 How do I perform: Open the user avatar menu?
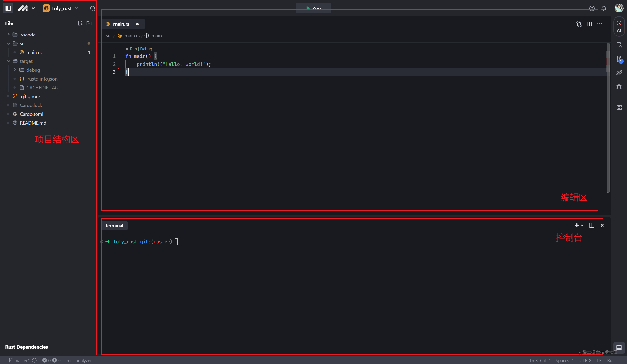click(x=619, y=8)
